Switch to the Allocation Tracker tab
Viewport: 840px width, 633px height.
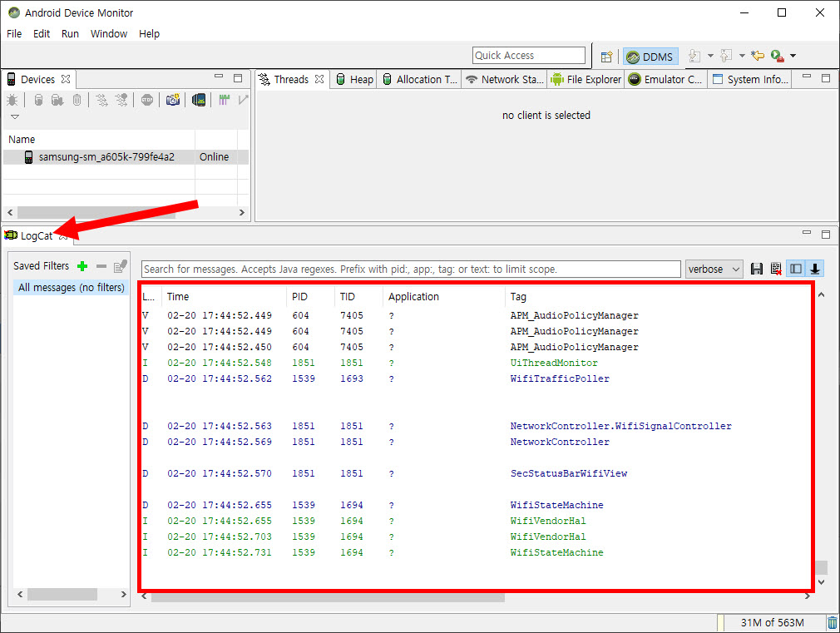[x=419, y=79]
